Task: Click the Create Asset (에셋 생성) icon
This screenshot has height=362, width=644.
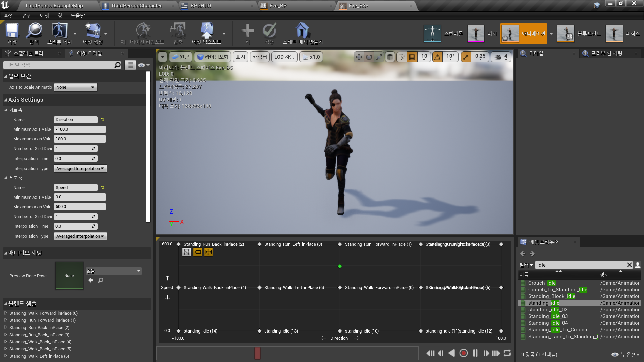Action: 93,31
